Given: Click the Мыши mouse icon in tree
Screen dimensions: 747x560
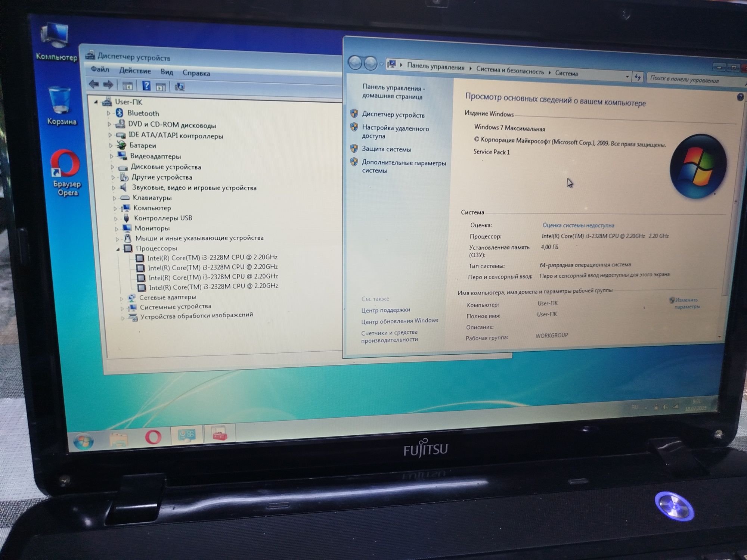Looking at the screenshot, I should (x=127, y=238).
